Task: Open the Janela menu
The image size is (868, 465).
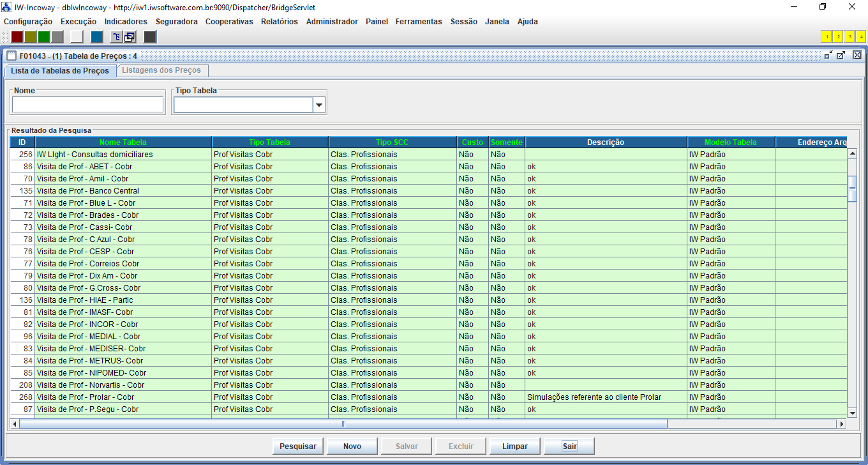Action: click(x=497, y=21)
